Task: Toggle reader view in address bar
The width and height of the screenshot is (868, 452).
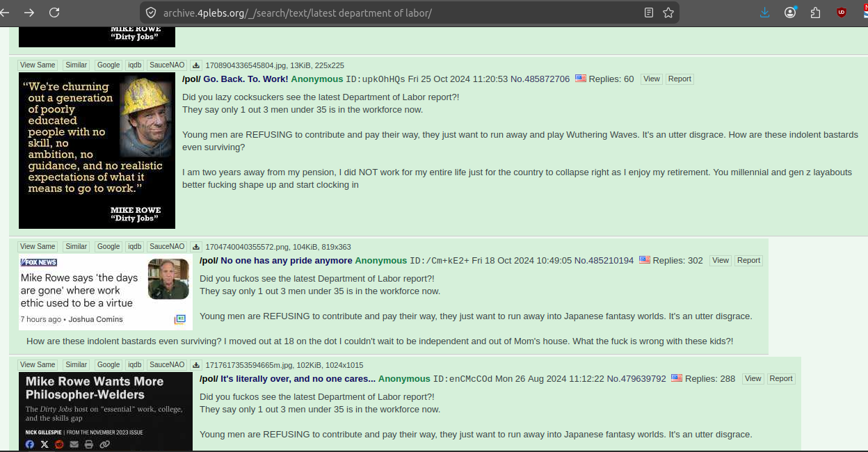Action: coord(649,13)
